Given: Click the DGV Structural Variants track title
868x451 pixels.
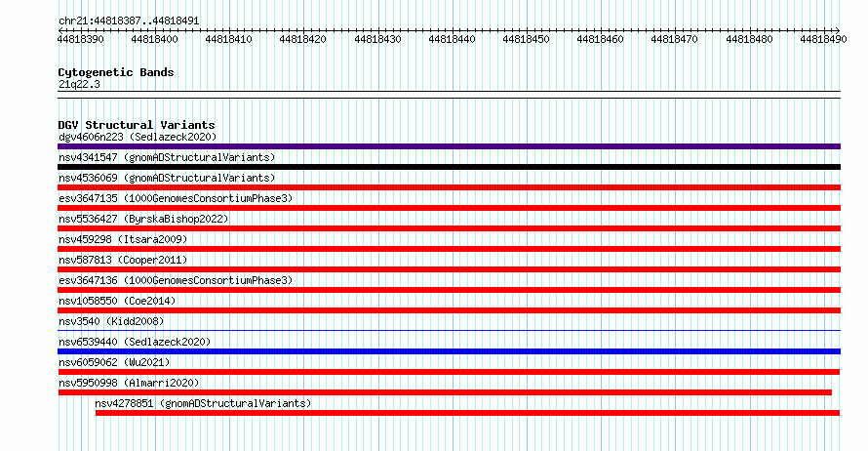Looking at the screenshot, I should [x=137, y=125].
